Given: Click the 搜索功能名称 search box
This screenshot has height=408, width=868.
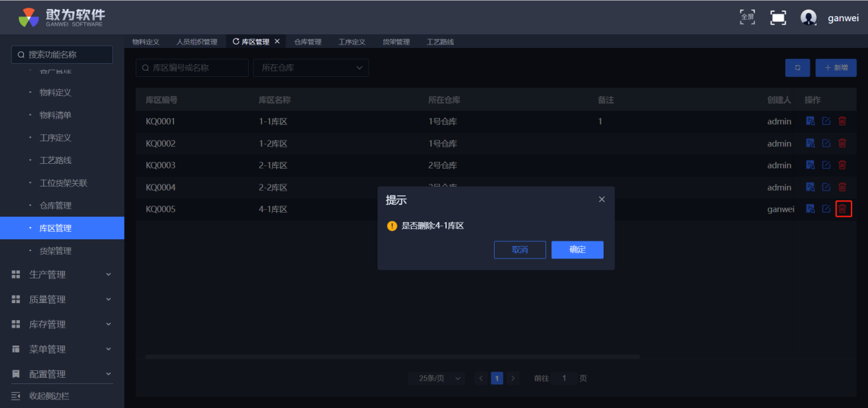Looking at the screenshot, I should (62, 55).
